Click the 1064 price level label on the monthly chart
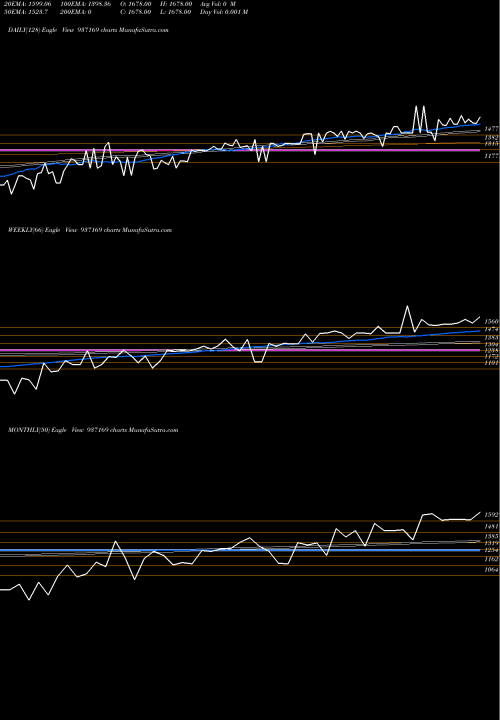The height and width of the screenshot is (720, 500). [x=491, y=570]
